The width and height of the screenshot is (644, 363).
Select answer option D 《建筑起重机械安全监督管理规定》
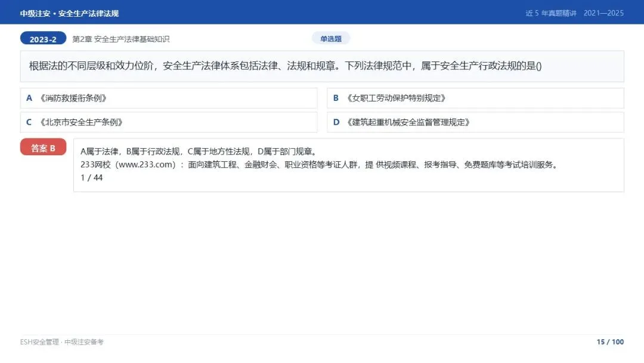[x=475, y=122]
